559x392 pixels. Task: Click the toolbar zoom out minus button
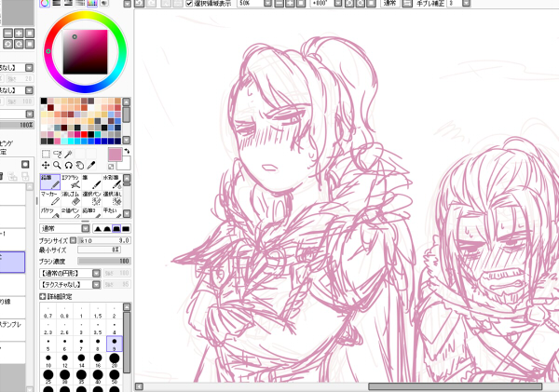279,4
